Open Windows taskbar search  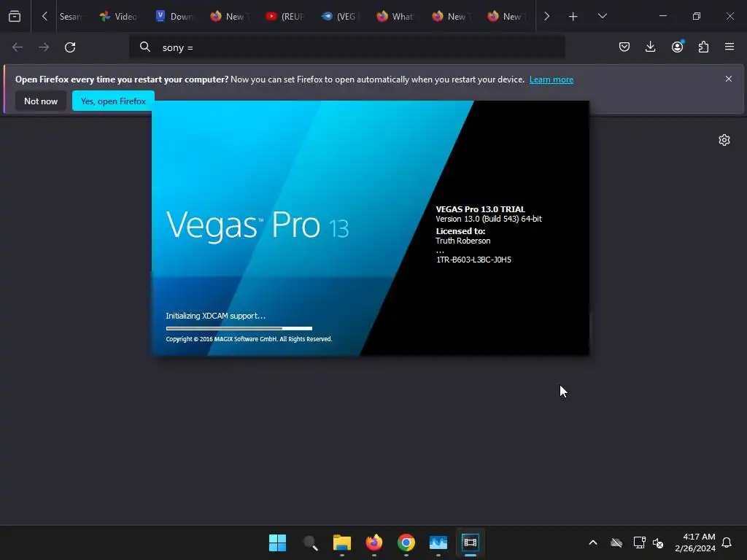309,542
